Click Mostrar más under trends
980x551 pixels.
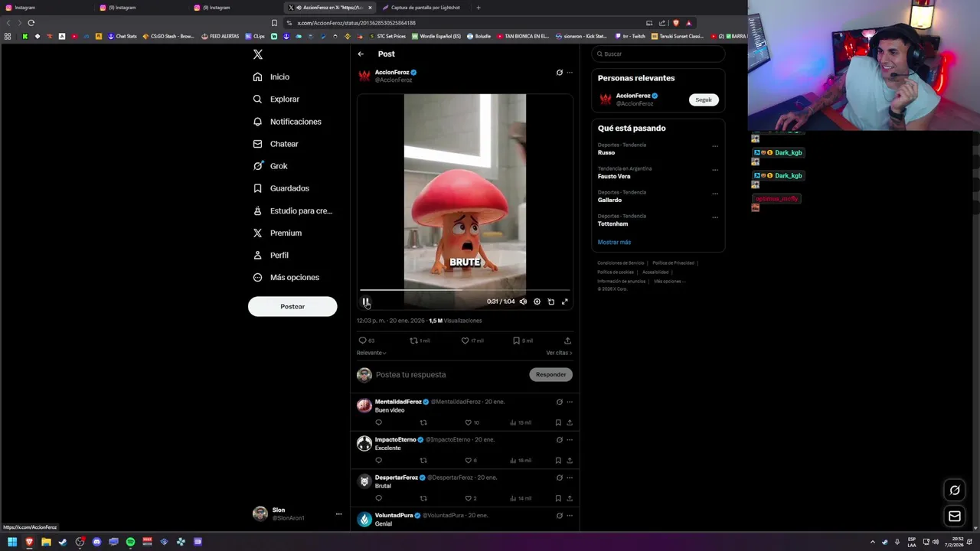[614, 243]
